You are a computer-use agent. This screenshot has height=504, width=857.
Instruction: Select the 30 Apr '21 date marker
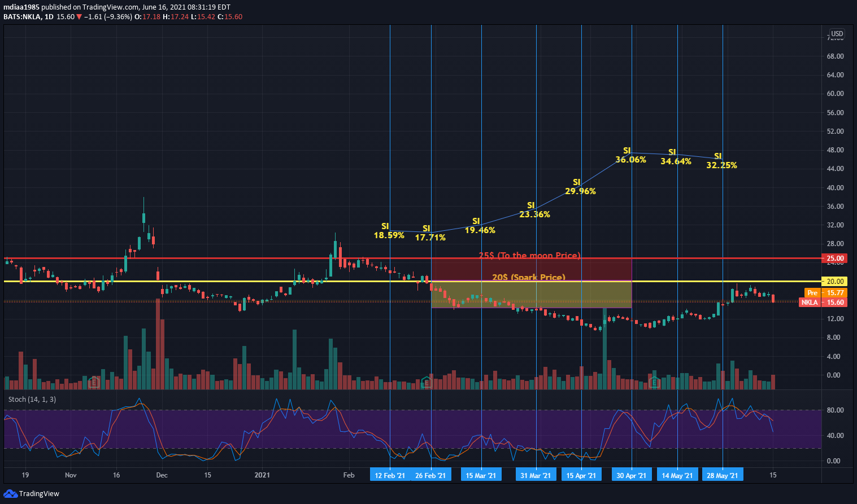pyautogui.click(x=632, y=475)
